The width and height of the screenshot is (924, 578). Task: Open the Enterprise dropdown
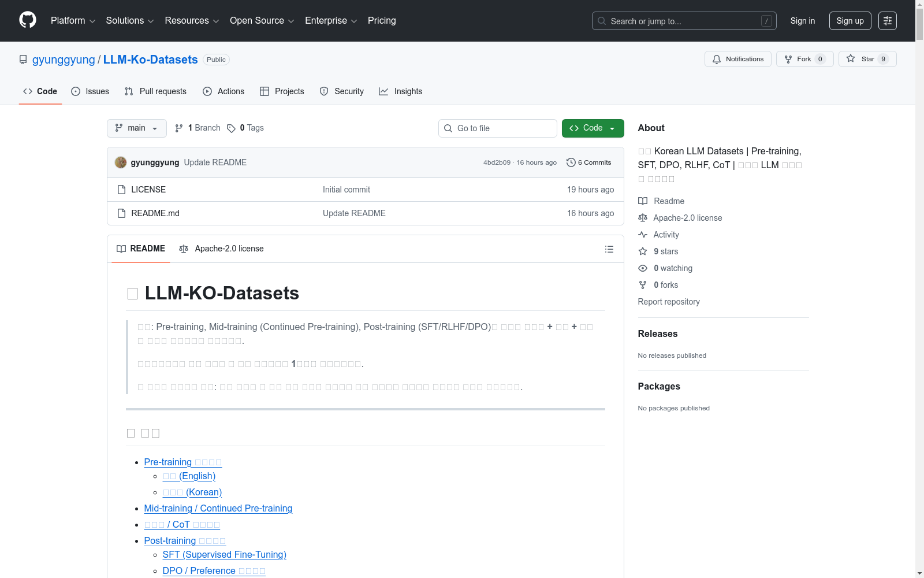point(331,21)
